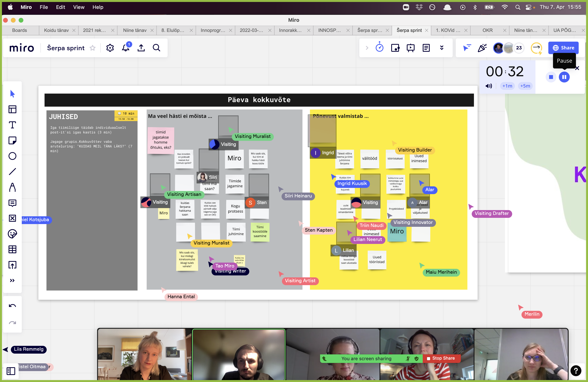Image resolution: width=588 pixels, height=382 pixels.
Task: Expand collapsed toolbar arrow near timer
Action: [367, 48]
